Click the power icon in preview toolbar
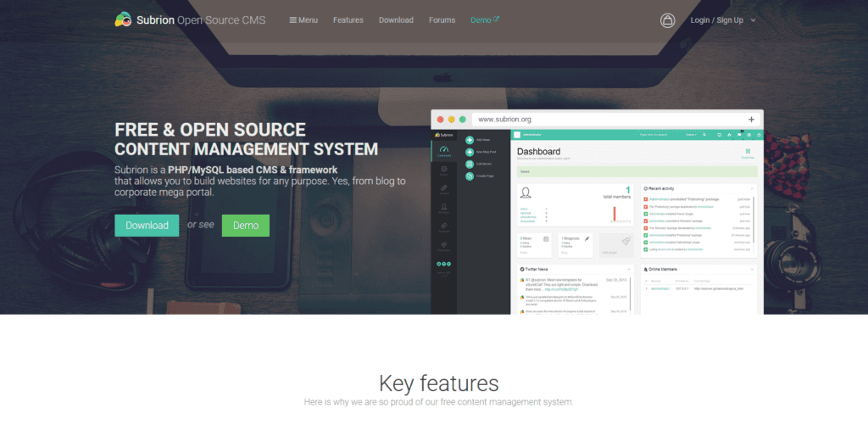Screen dimensions: 868x425 click(x=759, y=135)
